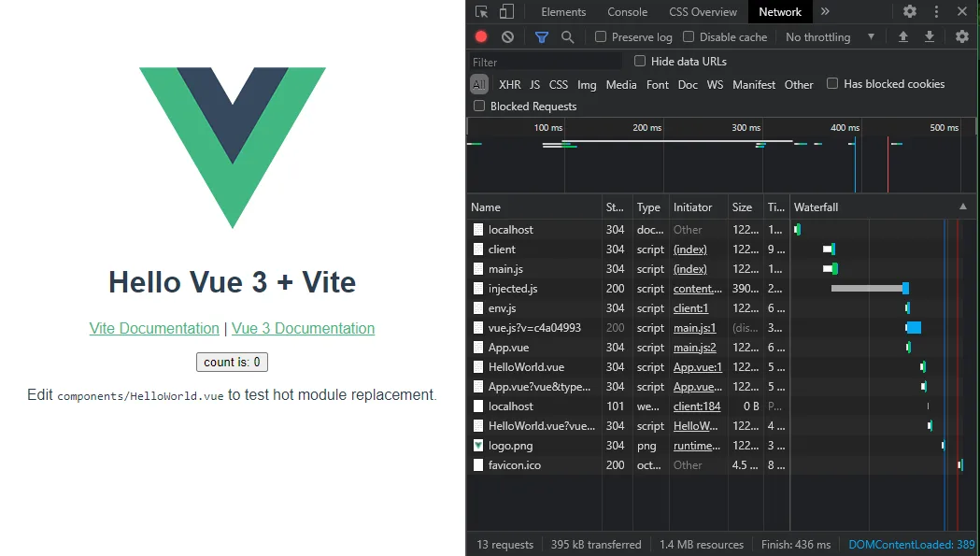
Task: Clear the network log
Action: (x=505, y=36)
